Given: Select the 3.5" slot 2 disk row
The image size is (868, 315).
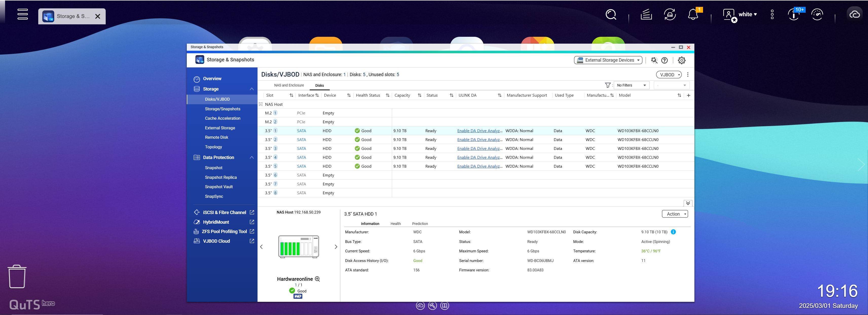Looking at the screenshot, I should [476, 140].
